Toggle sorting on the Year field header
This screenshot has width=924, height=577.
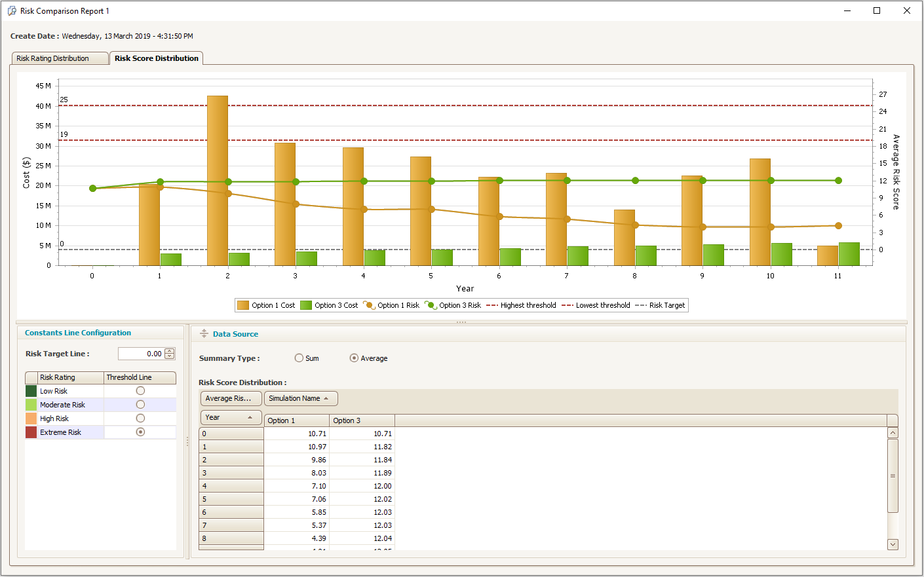[x=231, y=418]
